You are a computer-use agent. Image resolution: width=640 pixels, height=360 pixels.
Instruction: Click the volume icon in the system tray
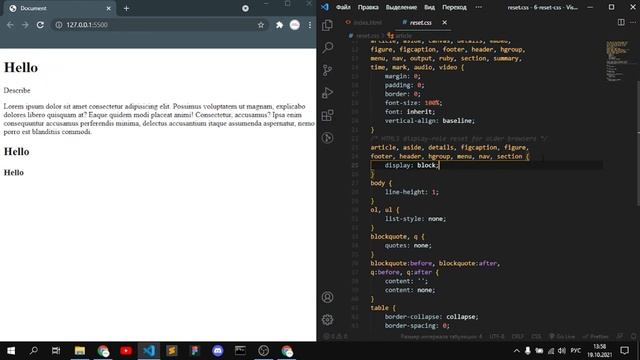pyautogui.click(x=562, y=351)
